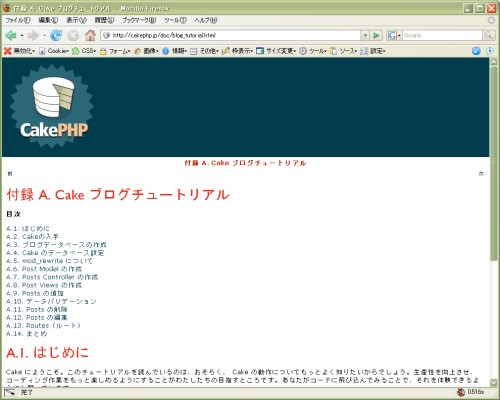Click the scrollbar down arrow
Viewport: 500px width, 400px height.
494,382
